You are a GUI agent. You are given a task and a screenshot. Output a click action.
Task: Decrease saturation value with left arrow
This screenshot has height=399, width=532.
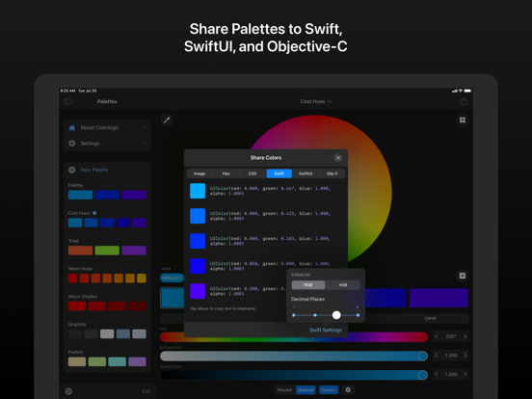437,356
